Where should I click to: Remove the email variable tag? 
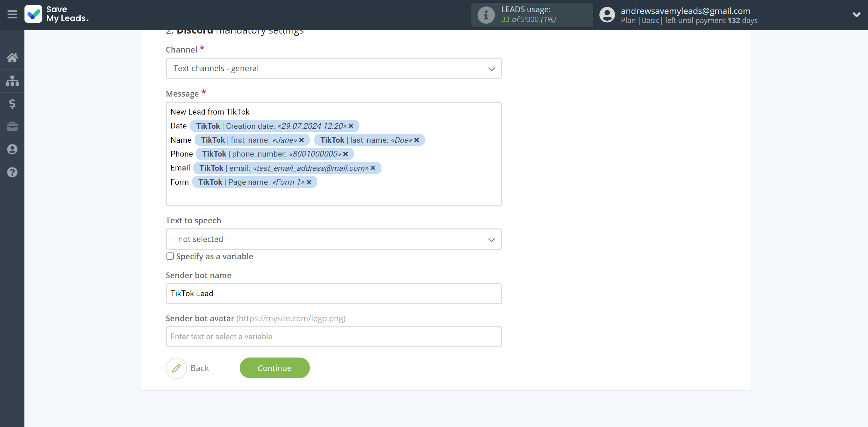[x=373, y=168]
